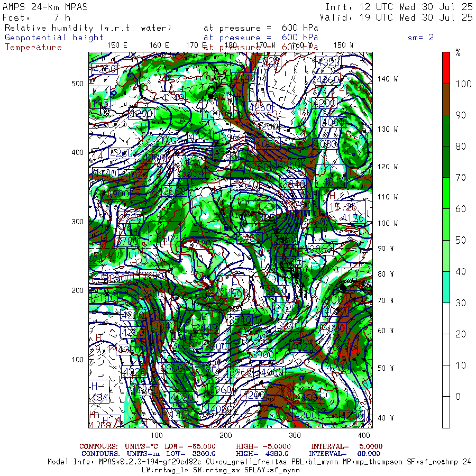
Task: Click the blue 'INTERVAL= 60.000' text
Action: (x=344, y=454)
